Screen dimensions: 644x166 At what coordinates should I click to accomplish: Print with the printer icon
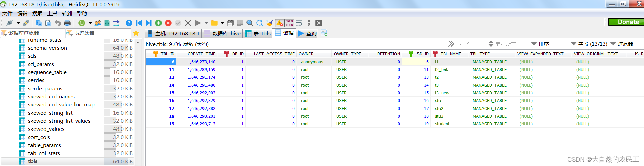[x=67, y=23]
